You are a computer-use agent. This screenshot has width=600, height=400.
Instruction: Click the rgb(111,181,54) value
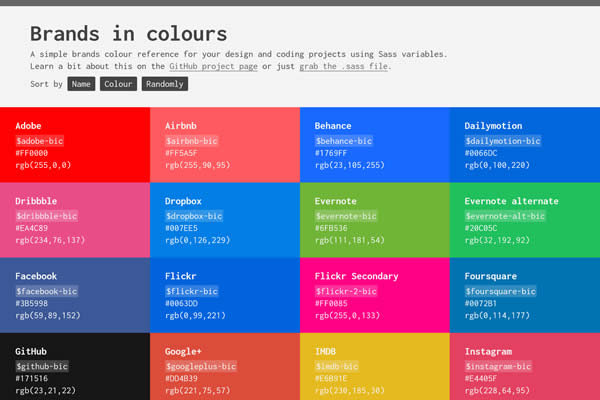(x=350, y=240)
